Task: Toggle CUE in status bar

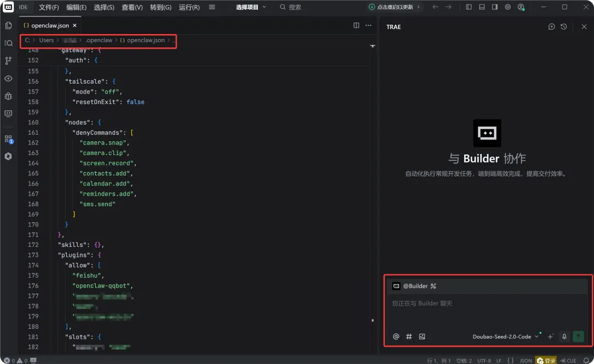Action: [x=568, y=361]
